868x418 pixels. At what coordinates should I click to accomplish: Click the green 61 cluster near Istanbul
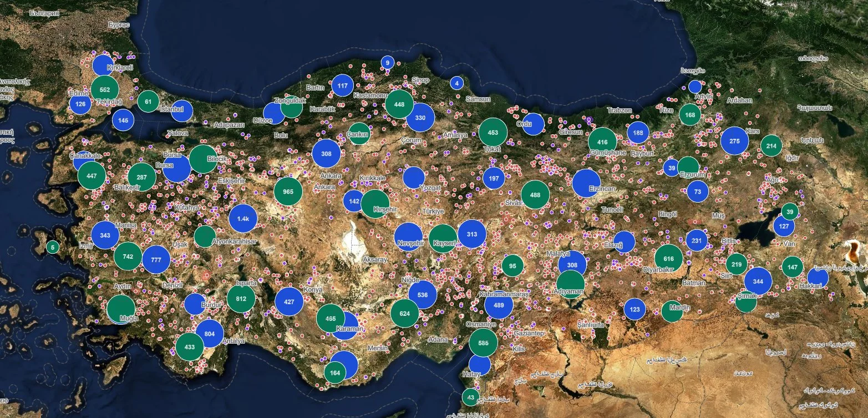148,102
